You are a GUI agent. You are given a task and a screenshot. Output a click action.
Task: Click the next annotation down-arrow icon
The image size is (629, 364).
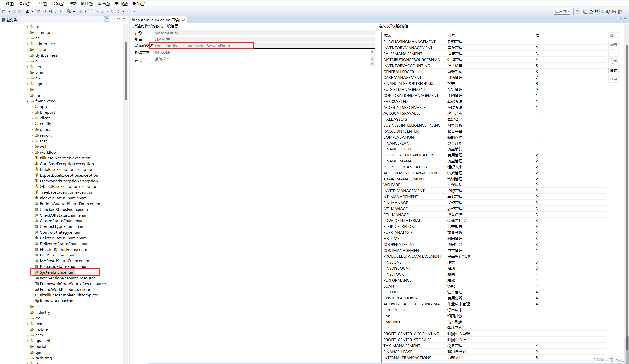click(x=92, y=11)
